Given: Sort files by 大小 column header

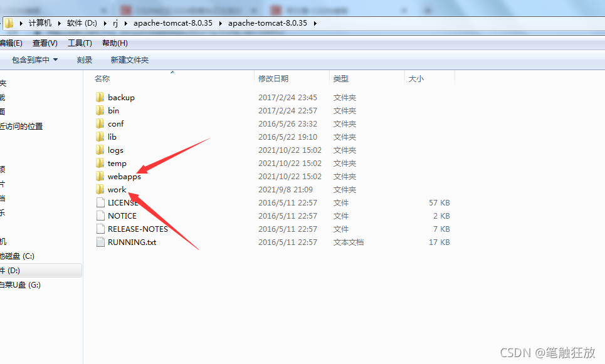Looking at the screenshot, I should (416, 79).
